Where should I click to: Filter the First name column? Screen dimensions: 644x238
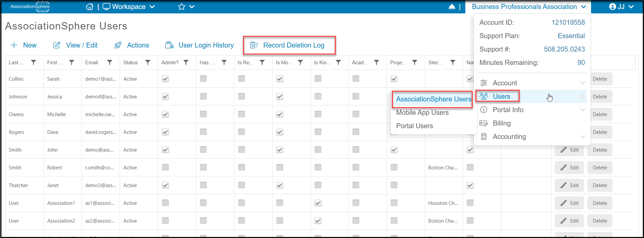(72, 62)
